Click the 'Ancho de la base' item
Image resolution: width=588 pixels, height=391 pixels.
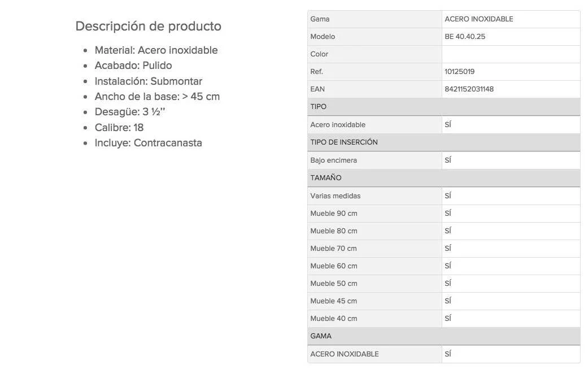[x=157, y=97]
